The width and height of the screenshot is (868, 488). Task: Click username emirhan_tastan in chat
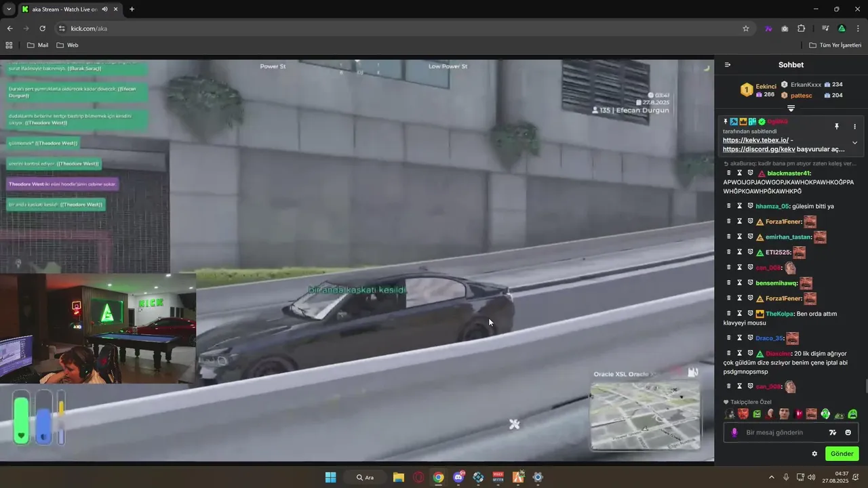788,237
